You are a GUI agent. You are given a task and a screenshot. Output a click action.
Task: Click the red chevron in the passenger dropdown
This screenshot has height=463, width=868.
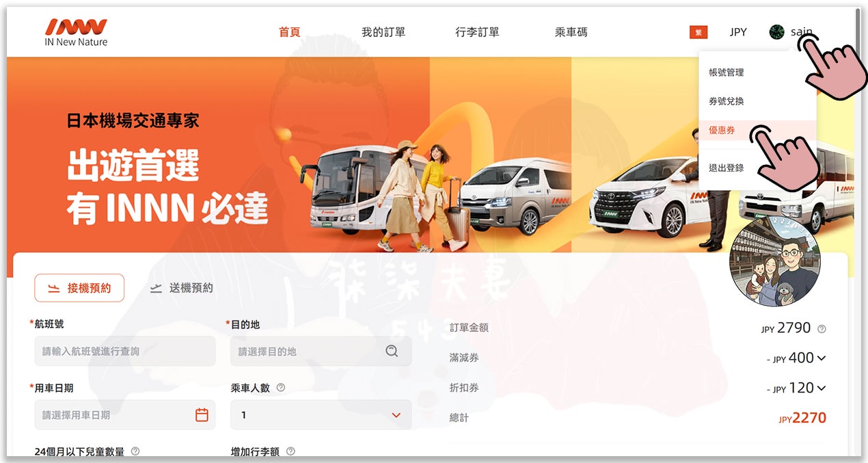[x=396, y=415]
